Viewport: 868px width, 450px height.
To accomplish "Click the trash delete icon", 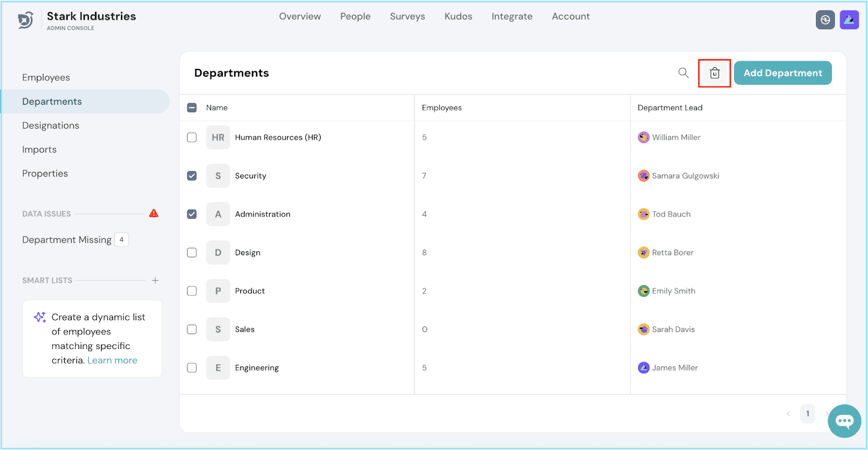I will pos(714,73).
